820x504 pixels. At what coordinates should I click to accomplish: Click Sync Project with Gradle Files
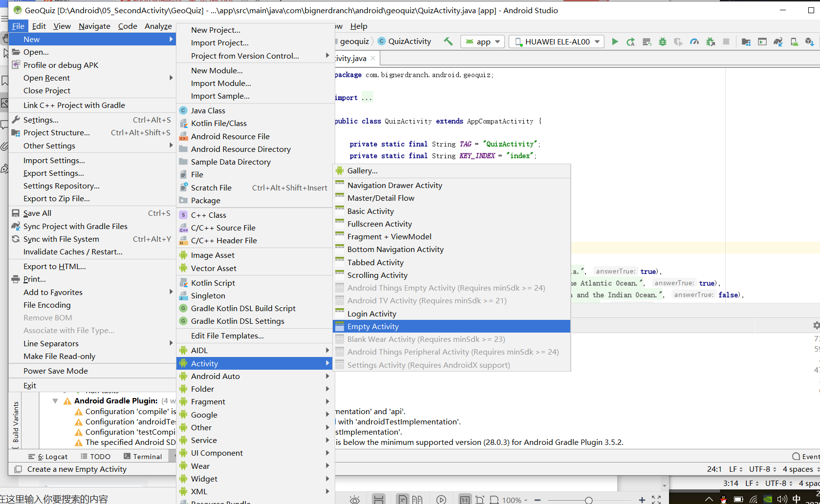pyautogui.click(x=92, y=226)
